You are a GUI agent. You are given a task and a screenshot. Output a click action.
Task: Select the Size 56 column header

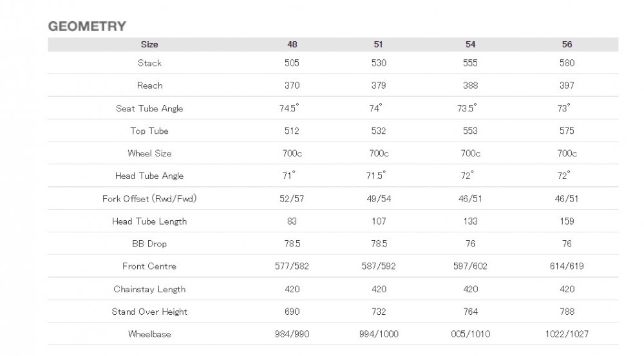(567, 44)
